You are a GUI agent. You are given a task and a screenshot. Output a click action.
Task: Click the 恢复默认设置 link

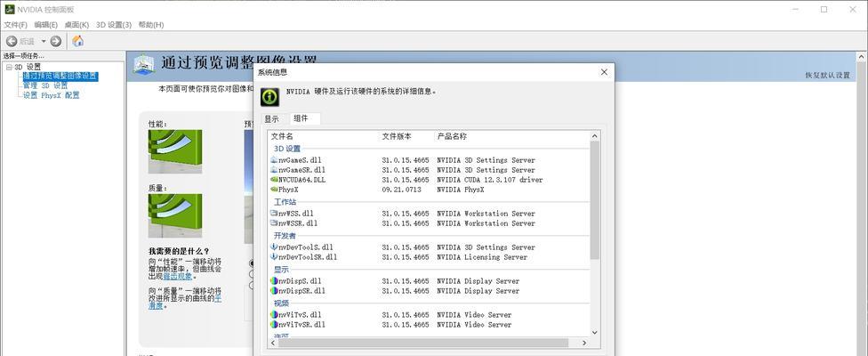827,76
